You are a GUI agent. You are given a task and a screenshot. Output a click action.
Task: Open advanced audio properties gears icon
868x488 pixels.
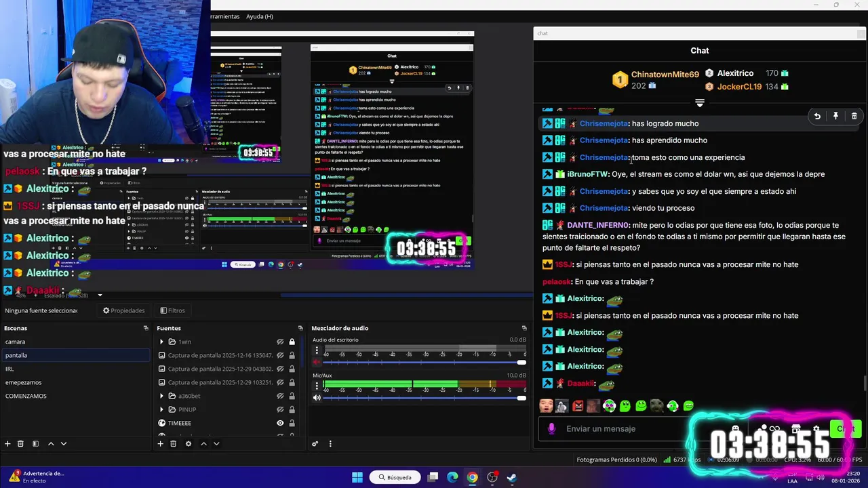coord(315,444)
